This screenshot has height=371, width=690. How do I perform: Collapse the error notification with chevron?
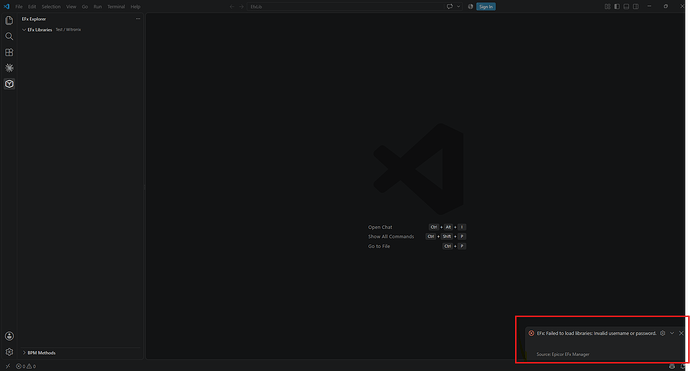[x=672, y=333]
